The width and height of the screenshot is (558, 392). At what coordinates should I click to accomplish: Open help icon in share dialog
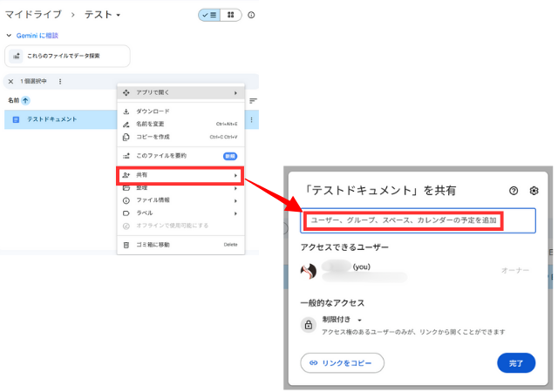coord(514,190)
